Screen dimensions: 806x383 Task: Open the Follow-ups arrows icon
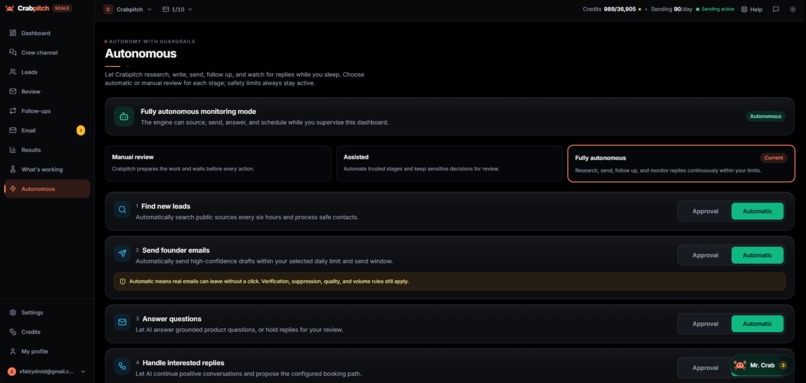point(13,111)
